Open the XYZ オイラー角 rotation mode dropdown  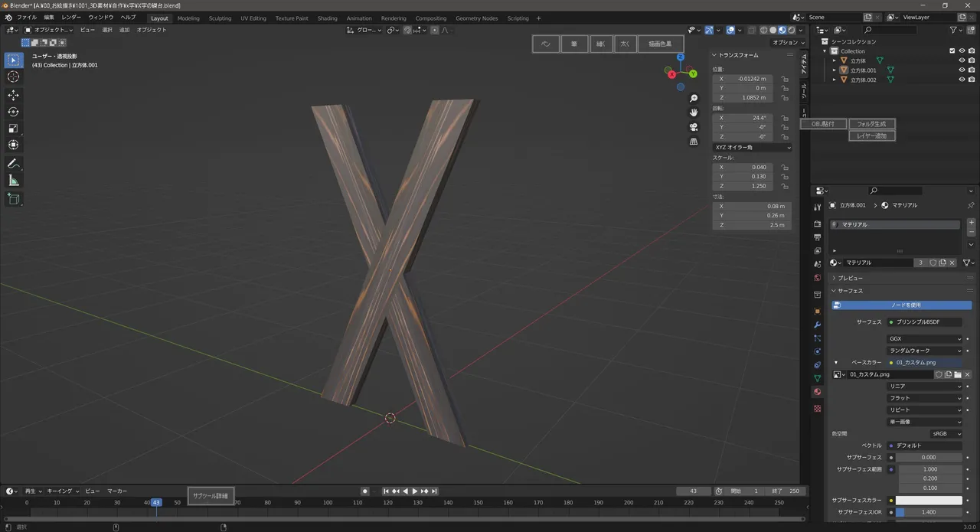pos(753,147)
